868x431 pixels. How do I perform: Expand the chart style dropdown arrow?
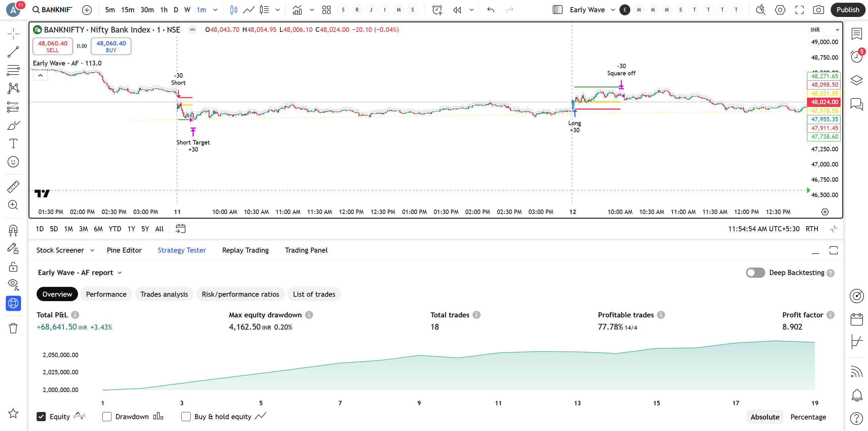tap(277, 10)
